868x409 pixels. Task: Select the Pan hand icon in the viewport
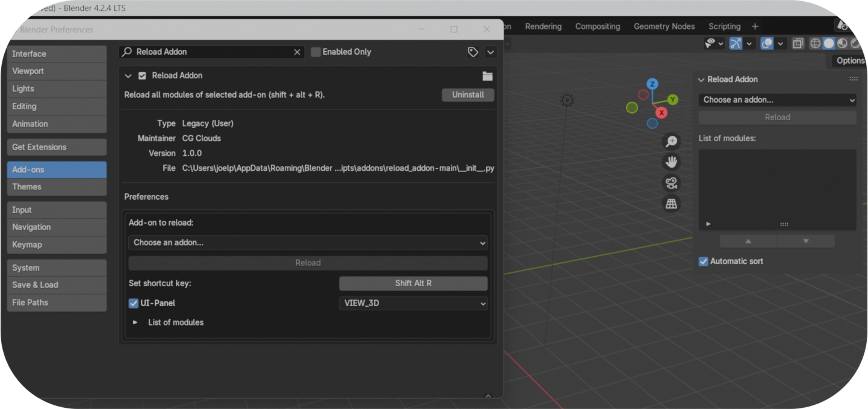pos(671,161)
